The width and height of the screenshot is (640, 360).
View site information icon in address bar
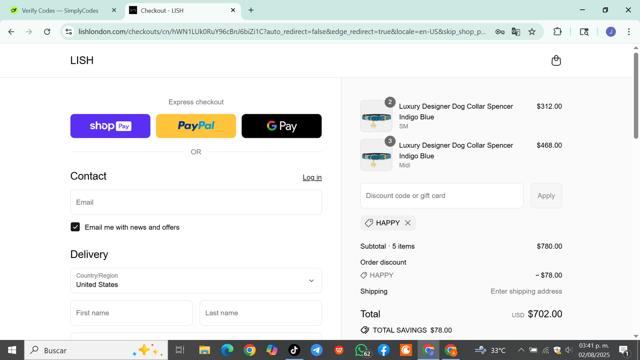pos(69,31)
